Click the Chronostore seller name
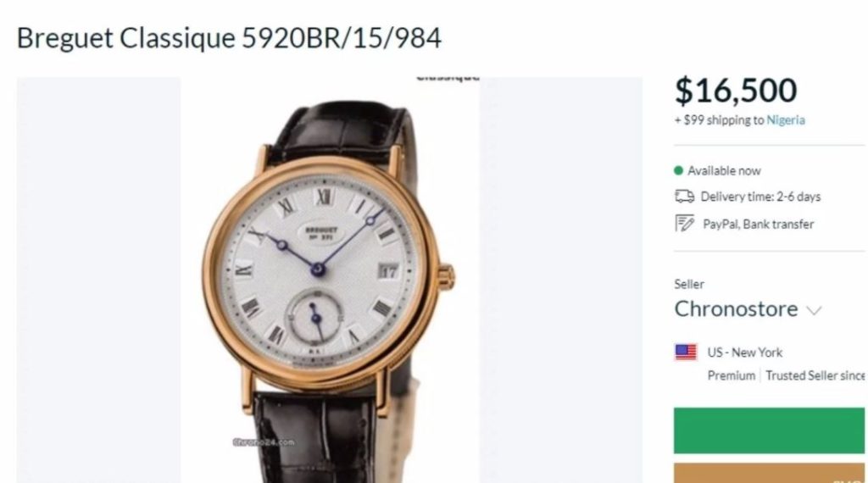Image resolution: width=868 pixels, height=483 pixels. tap(736, 308)
